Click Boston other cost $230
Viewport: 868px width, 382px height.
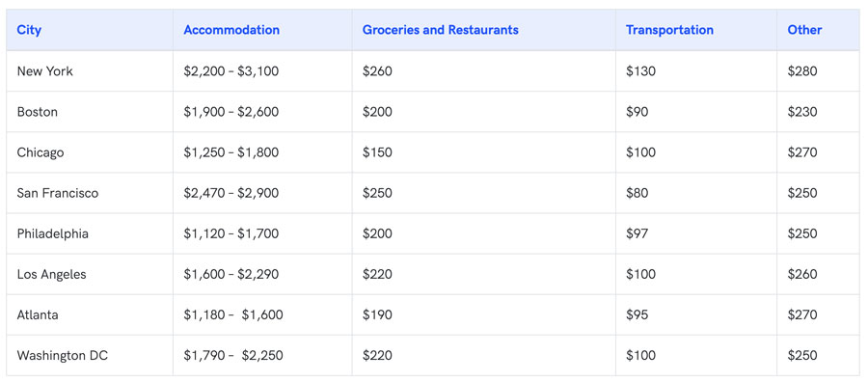point(802,112)
